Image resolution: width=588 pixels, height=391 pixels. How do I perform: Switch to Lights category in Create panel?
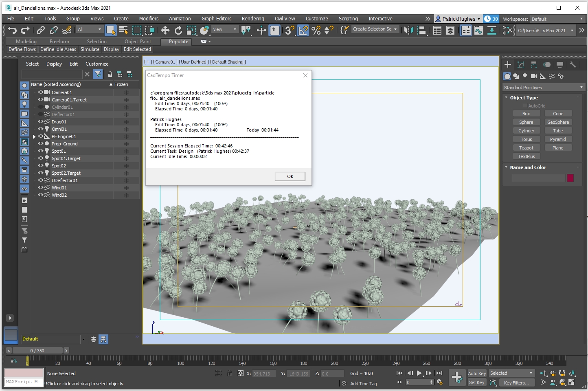[x=525, y=76]
